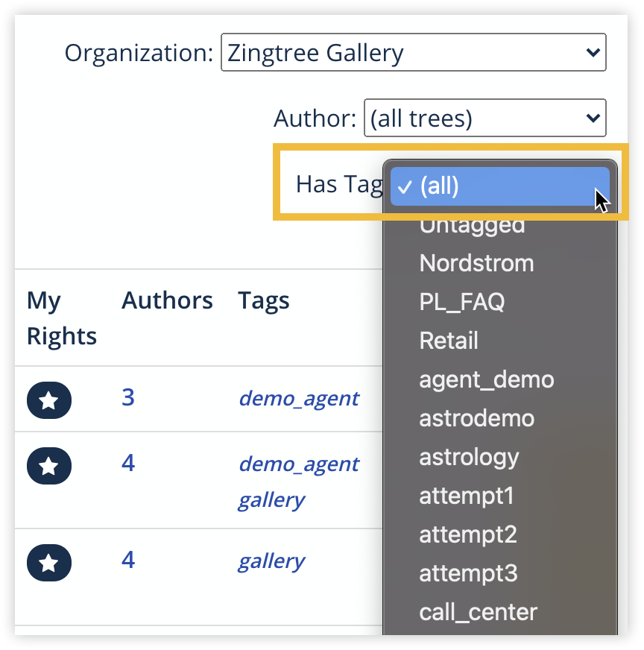Click the star icon in the first tree row
Image resolution: width=644 pixels, height=650 pixels.
tap(48, 400)
